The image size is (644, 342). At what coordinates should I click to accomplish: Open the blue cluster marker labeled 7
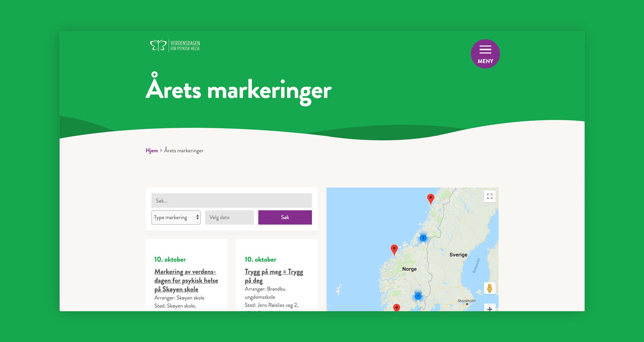[x=418, y=296]
